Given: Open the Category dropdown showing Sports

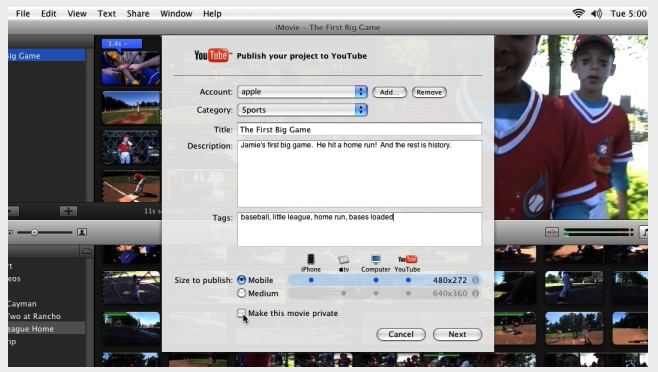Looking at the screenshot, I should coord(302,110).
